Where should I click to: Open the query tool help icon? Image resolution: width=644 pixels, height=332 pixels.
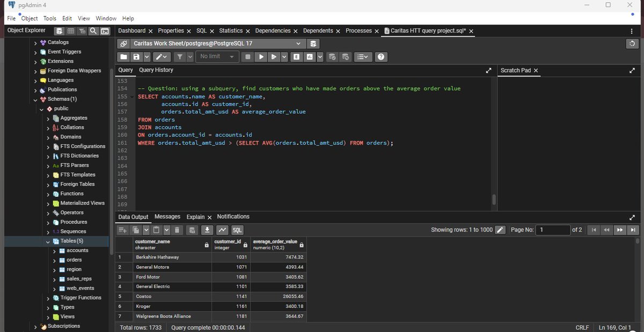tap(381, 57)
